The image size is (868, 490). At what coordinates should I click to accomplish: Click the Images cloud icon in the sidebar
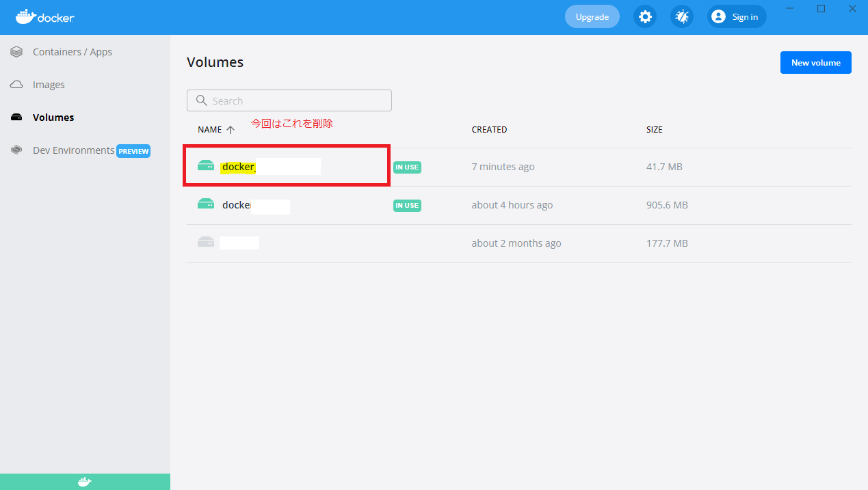pos(16,84)
